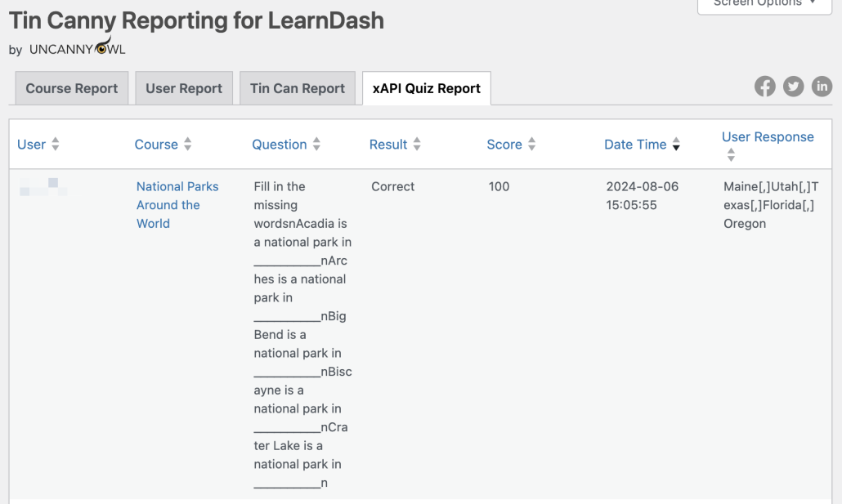
Task: Switch to the Course Report tab
Action: (x=71, y=87)
